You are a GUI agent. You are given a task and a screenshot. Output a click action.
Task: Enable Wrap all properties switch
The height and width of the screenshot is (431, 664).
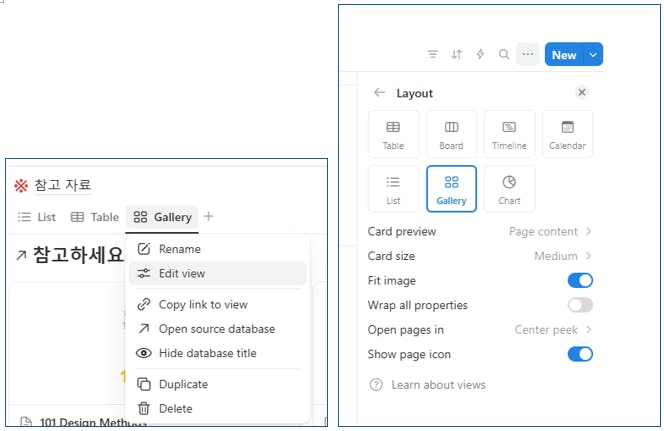pos(580,305)
